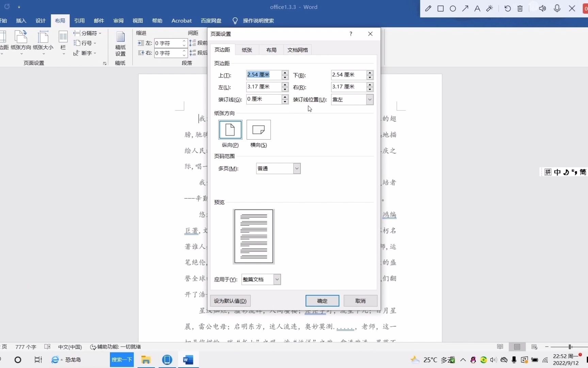Image resolution: width=588 pixels, height=368 pixels.
Task: Select the rectangle annotation tool
Action: 440,9
